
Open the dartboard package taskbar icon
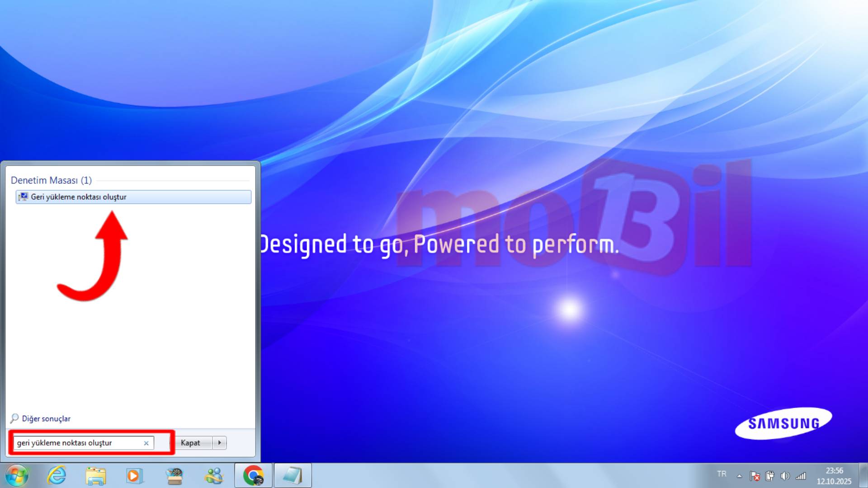(x=174, y=476)
